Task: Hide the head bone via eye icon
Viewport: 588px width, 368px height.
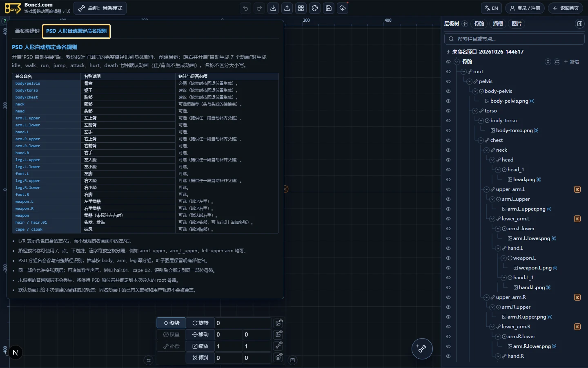Action: 448,160
